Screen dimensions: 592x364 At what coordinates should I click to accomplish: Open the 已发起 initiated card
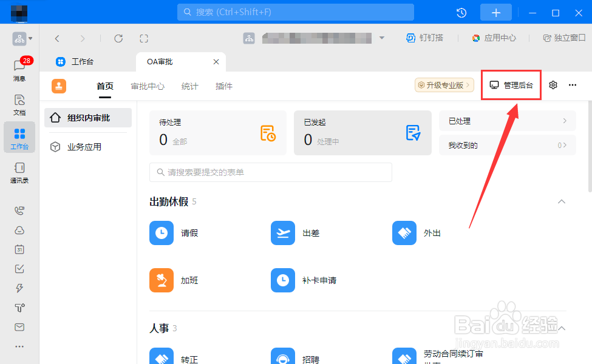[x=362, y=132]
